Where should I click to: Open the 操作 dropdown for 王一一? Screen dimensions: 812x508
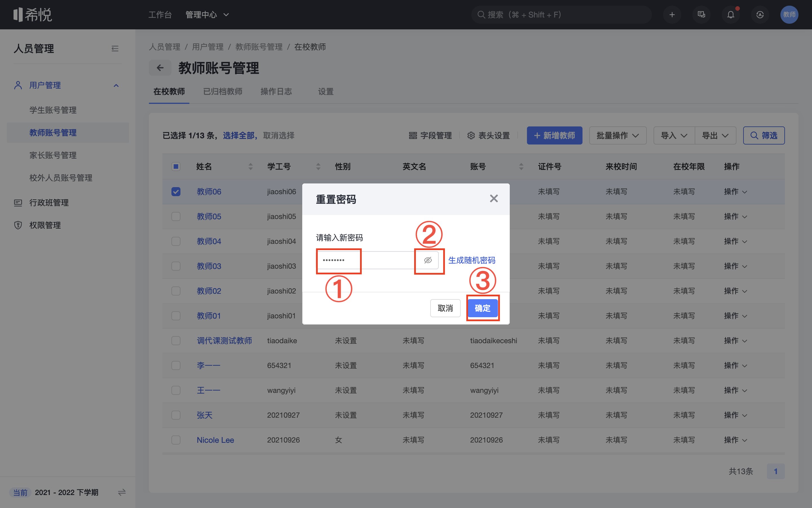pyautogui.click(x=735, y=390)
